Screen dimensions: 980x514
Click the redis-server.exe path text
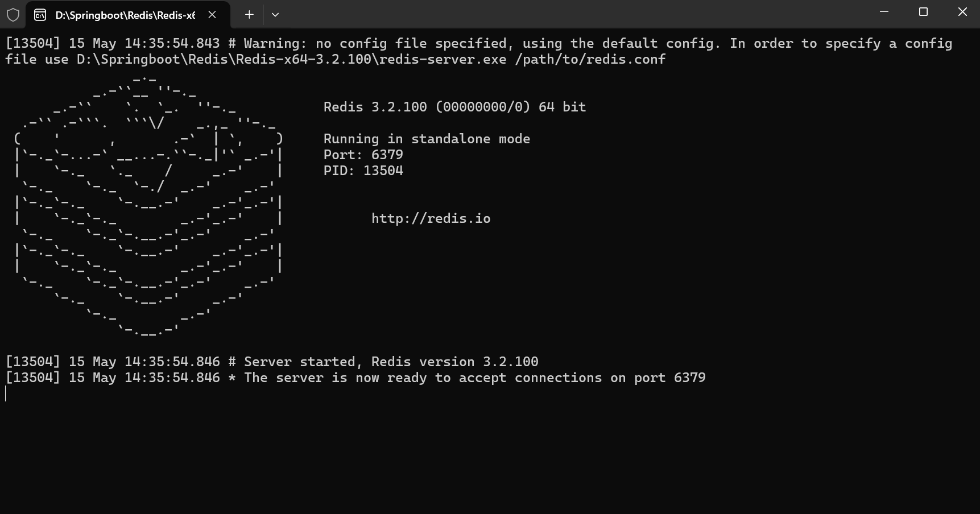(x=291, y=60)
